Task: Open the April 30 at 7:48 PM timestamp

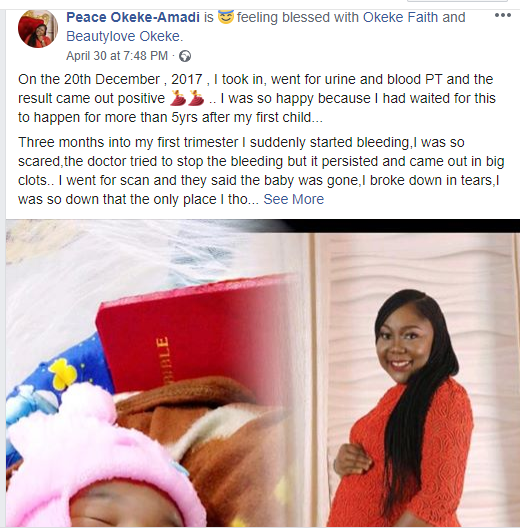Action: pos(117,56)
